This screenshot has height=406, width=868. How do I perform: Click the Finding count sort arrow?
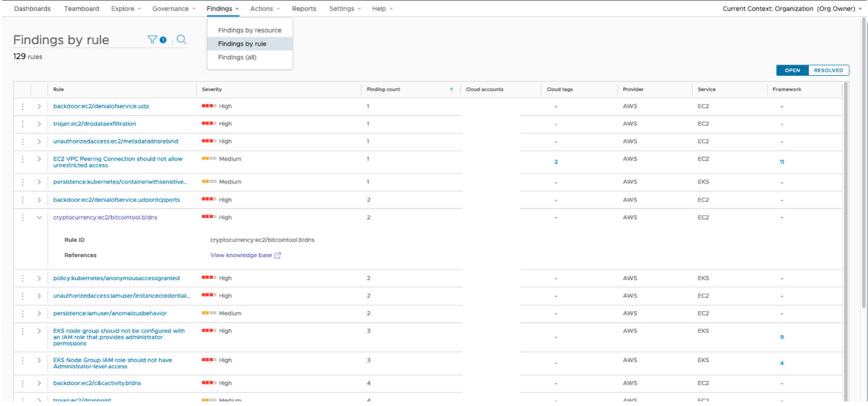click(451, 90)
